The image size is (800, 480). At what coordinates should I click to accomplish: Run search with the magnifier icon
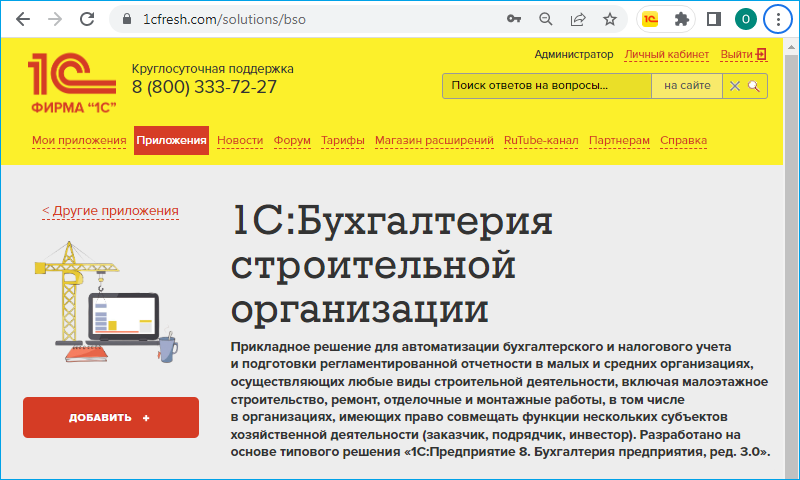[x=754, y=86]
